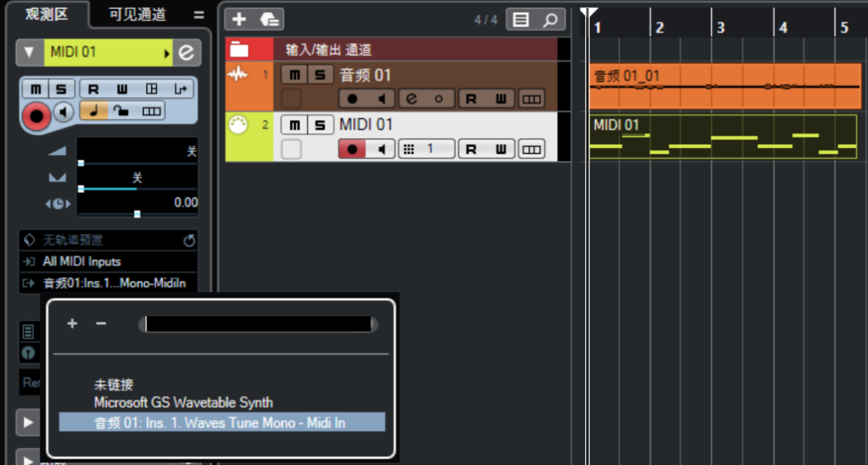Screen dimensions: 868x465
Task: Collapse the MIDI 01 inspector section triangle
Action: [x=30, y=52]
